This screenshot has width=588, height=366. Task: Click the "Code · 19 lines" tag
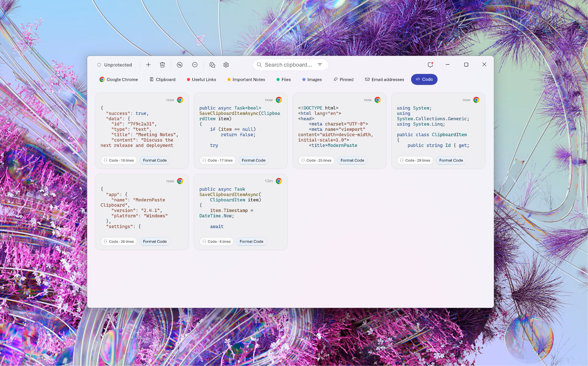(119, 160)
